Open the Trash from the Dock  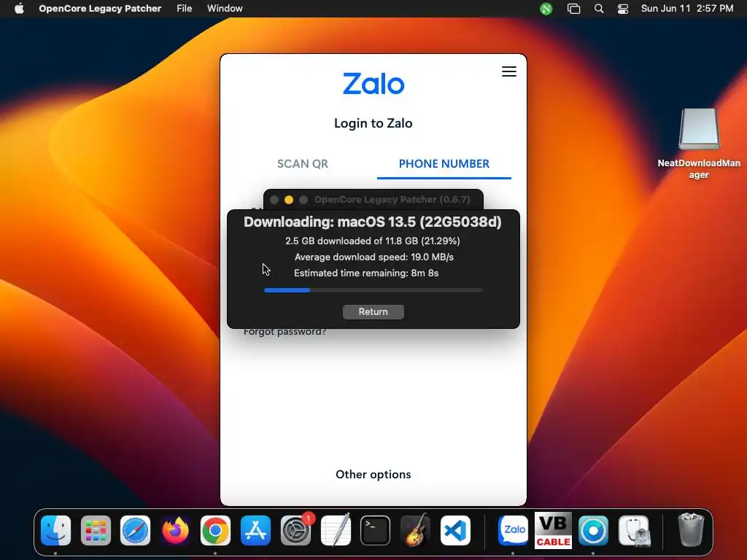(691, 529)
